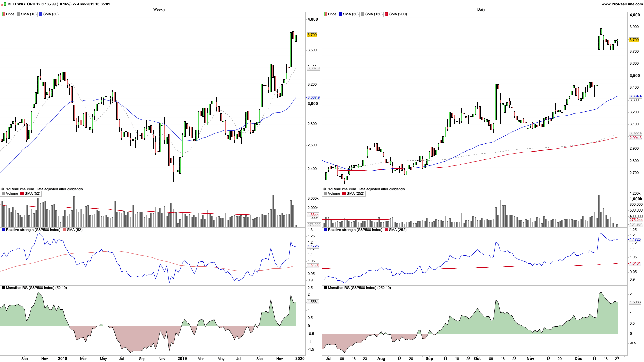The width and height of the screenshot is (644, 362).
Task: Click the ProRealTime.com copyright text in weekly chart
Action: (x=19, y=189)
